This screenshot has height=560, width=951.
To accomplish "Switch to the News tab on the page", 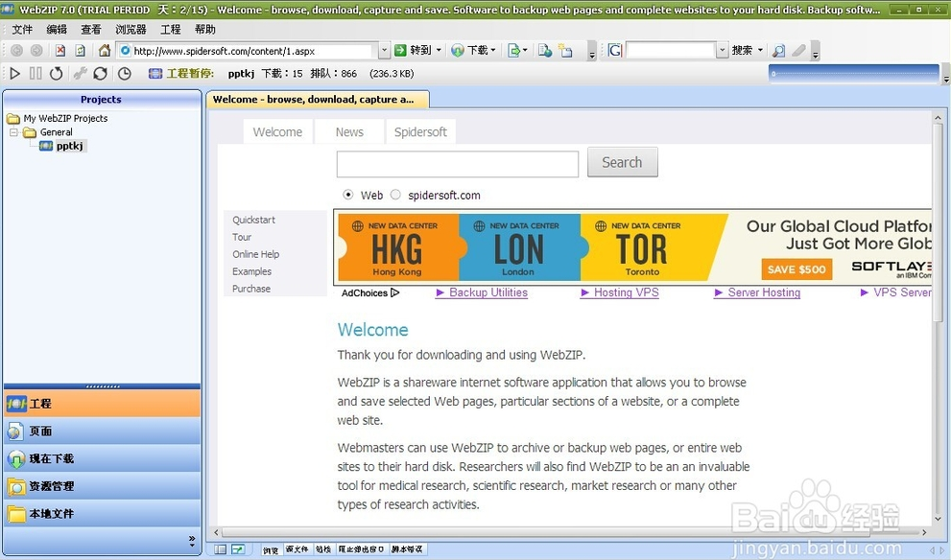I will click(349, 132).
